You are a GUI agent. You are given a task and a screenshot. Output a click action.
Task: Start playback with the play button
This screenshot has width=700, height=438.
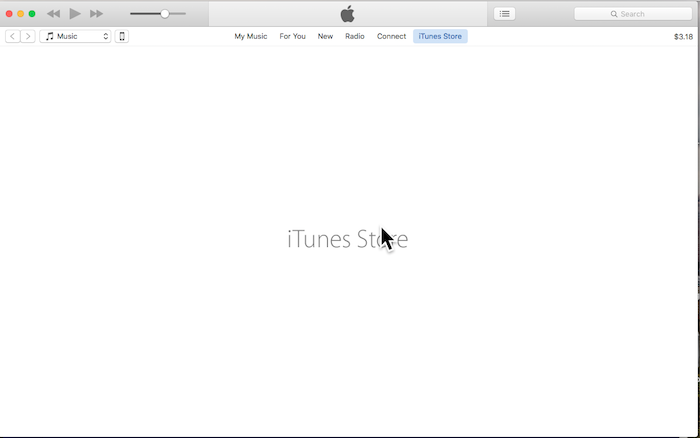75,14
